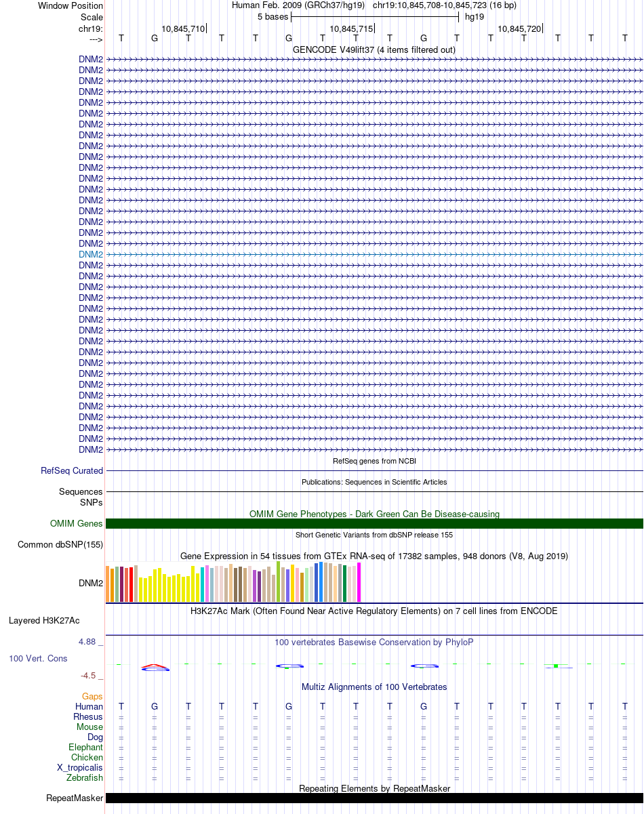Click the chr19: ruler label
Image resolution: width=644 pixels, height=814 pixels.
pos(91,28)
